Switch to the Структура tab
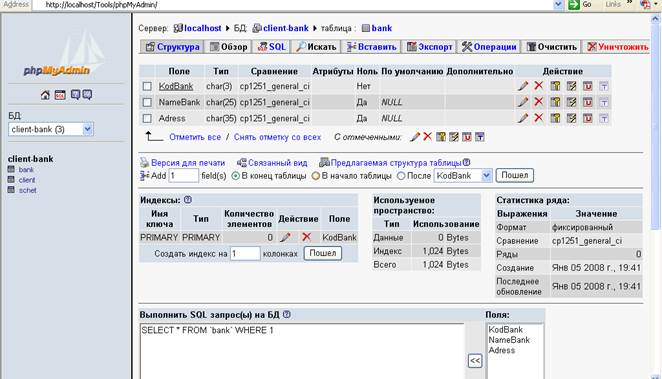The height and width of the screenshot is (379, 662). (172, 47)
